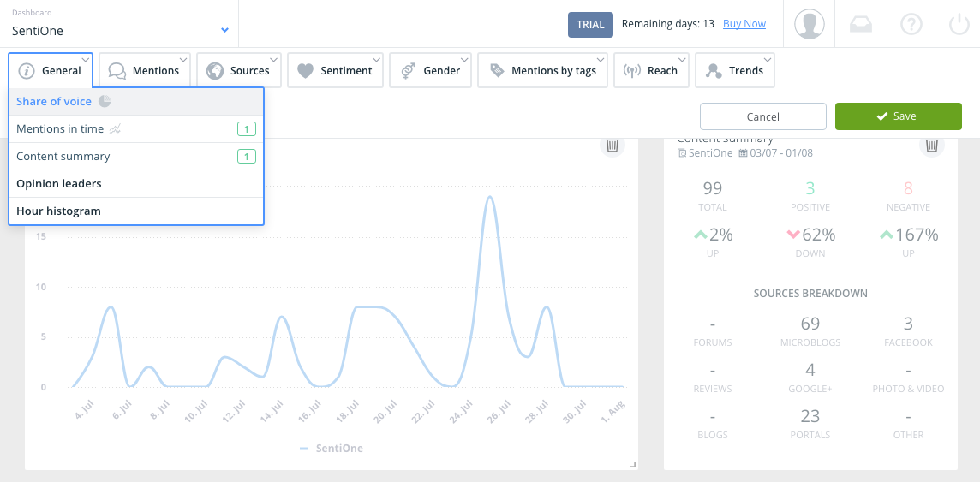980x482 pixels.
Task: Click the green Save button
Action: tap(898, 116)
